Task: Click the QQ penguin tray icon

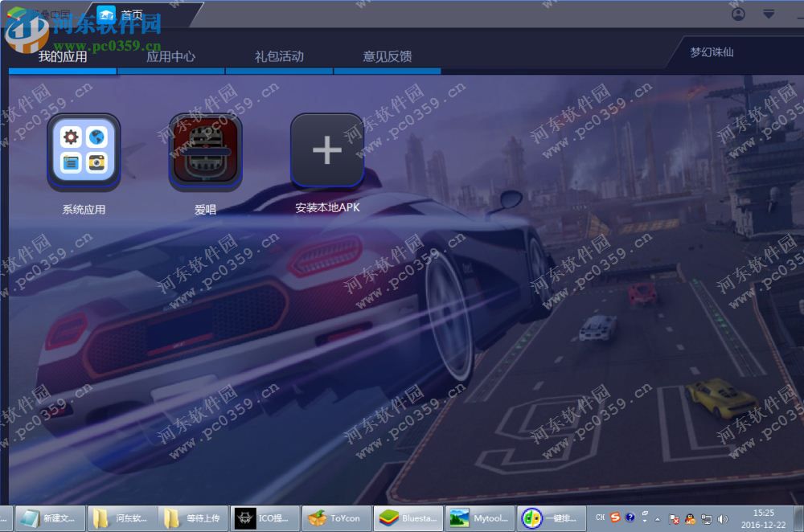Action: coord(690,519)
